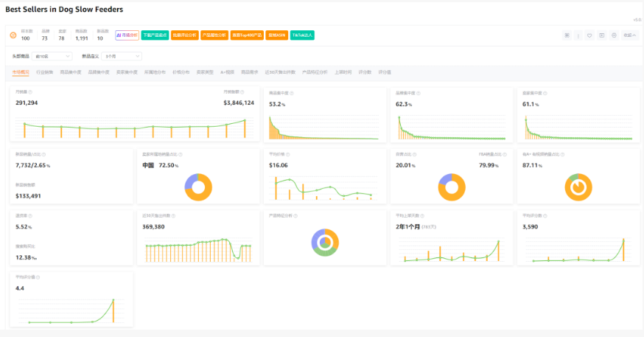Viewport: 644px width, 337px height.
Task: Click help icon in the 4.4 average rating card
Action: (x=38, y=277)
